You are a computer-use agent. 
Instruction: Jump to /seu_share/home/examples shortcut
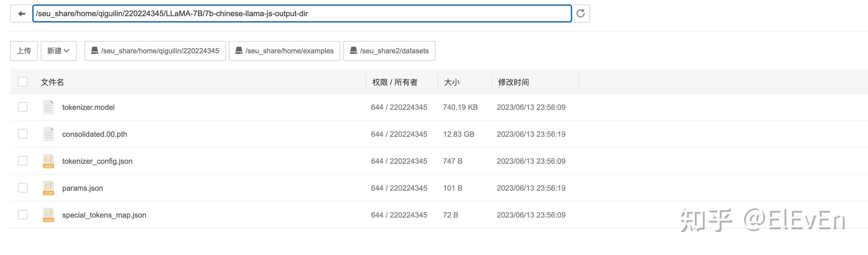285,51
